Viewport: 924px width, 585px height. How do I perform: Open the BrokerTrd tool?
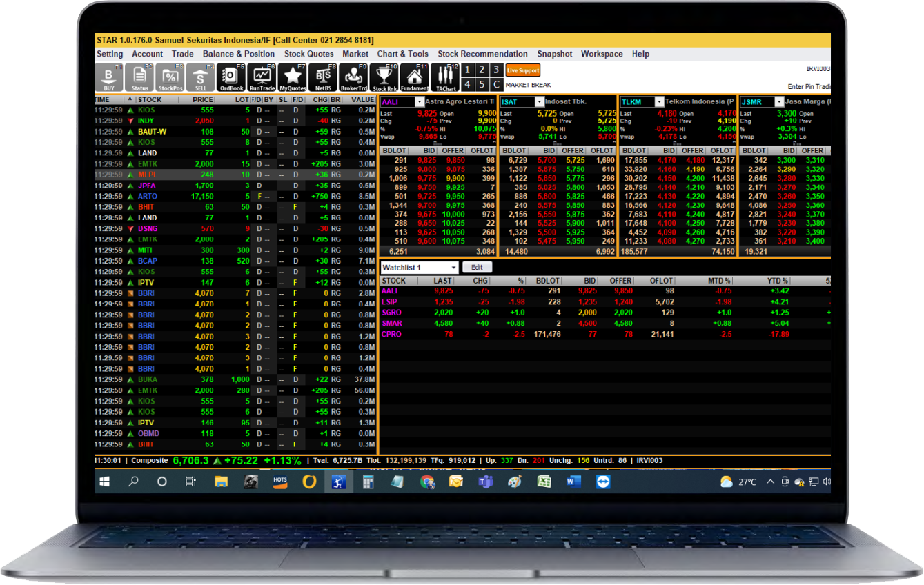353,78
